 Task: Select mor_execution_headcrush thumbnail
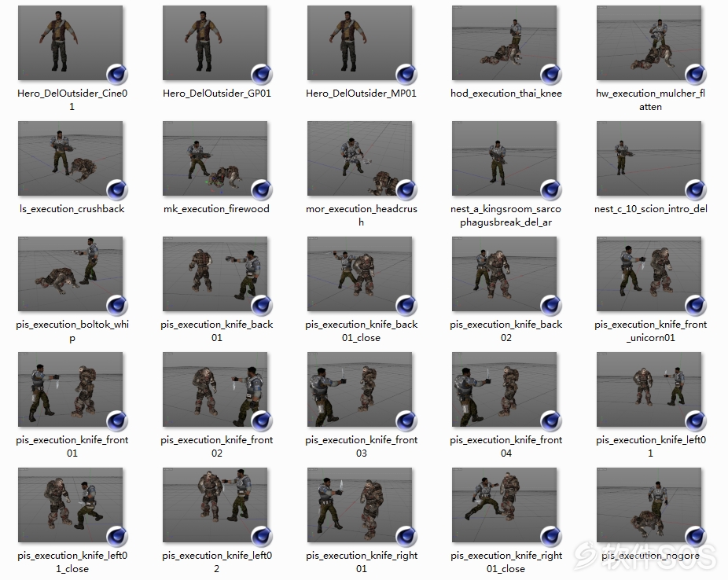click(x=360, y=158)
